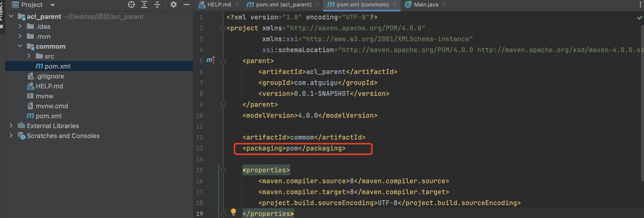The height and width of the screenshot is (218, 644).
Task: Click the green inspection checkmark icon
Action: 639,18
